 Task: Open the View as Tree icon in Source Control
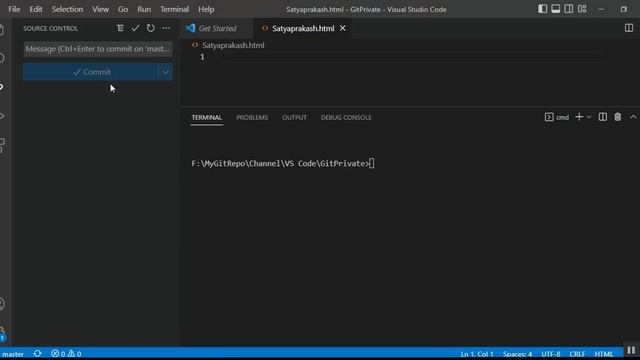[x=120, y=28]
